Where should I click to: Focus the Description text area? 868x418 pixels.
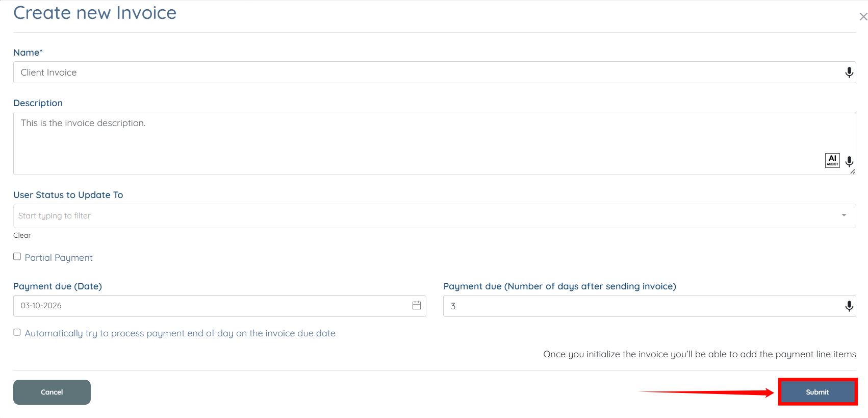pyautogui.click(x=408, y=143)
